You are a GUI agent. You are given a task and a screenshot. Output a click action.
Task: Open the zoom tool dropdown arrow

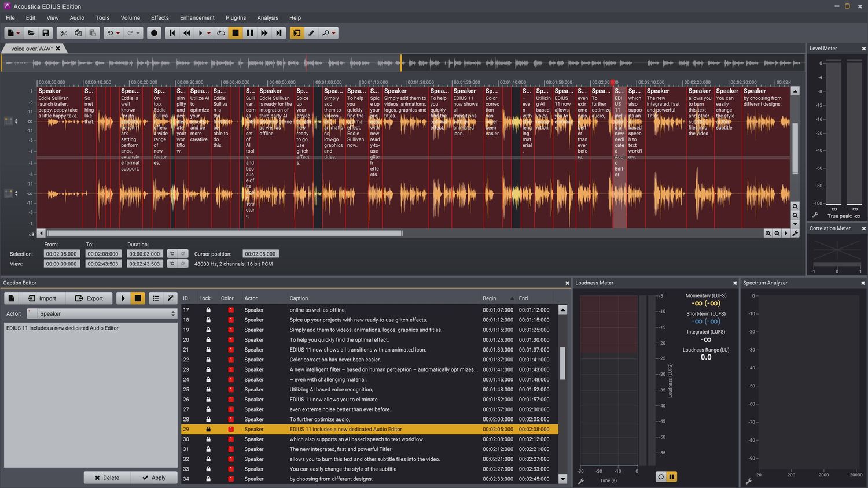[x=334, y=33]
